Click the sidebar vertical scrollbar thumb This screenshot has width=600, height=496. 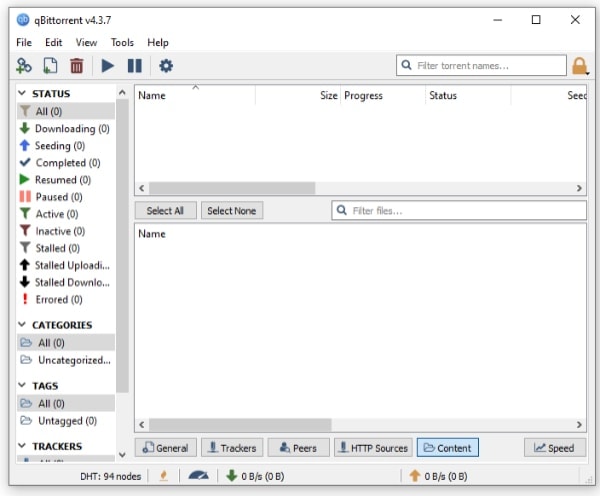pos(122,246)
